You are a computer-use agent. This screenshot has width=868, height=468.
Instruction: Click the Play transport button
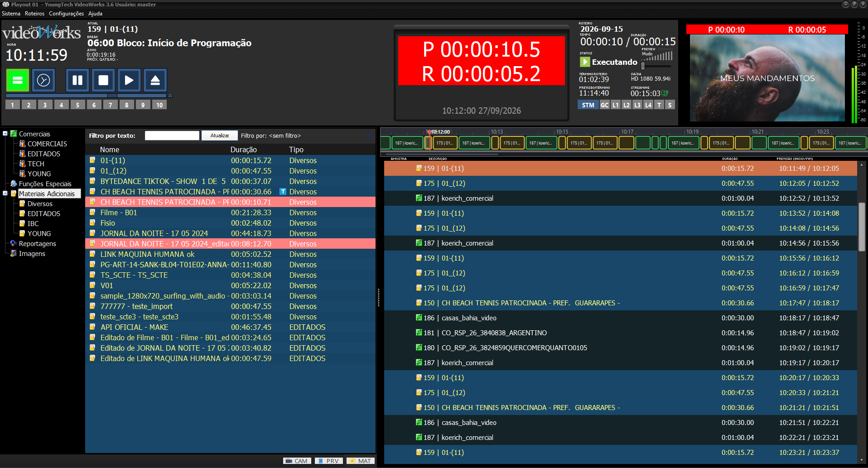point(129,80)
